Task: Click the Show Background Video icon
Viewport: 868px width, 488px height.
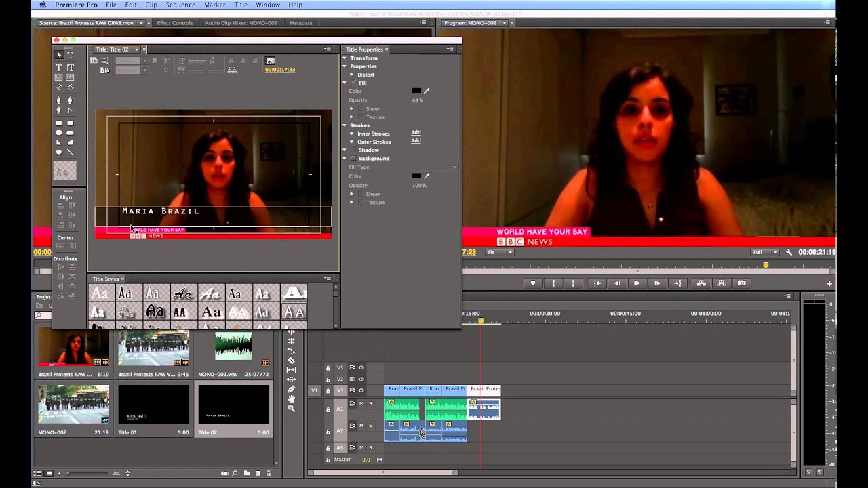Action: point(270,61)
